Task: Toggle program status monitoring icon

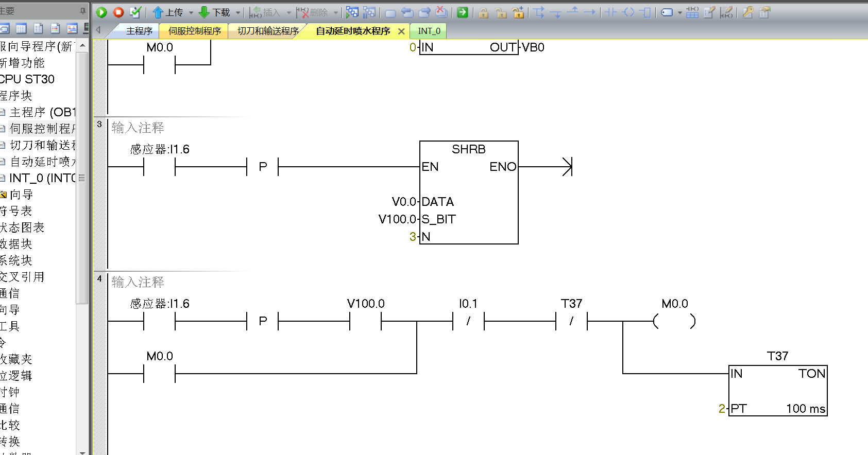Action: [x=352, y=12]
